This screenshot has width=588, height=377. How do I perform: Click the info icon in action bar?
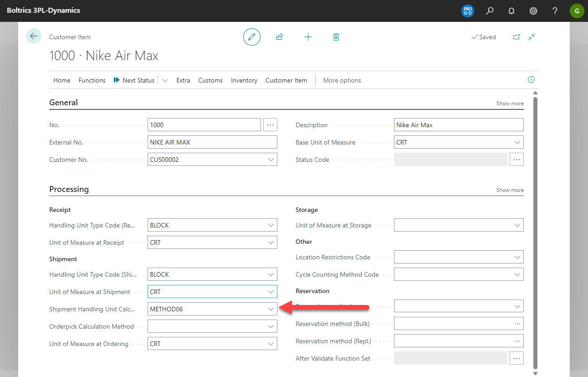[x=531, y=80]
